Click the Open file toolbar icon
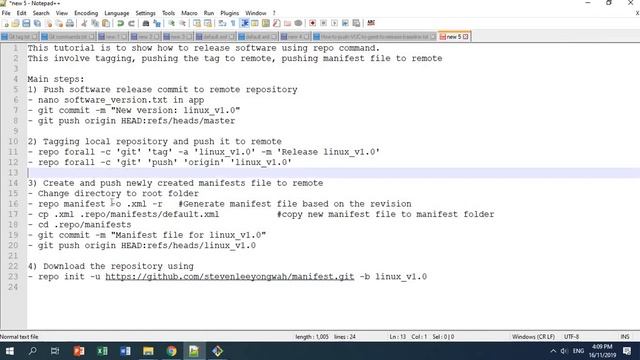 click(x=16, y=23)
